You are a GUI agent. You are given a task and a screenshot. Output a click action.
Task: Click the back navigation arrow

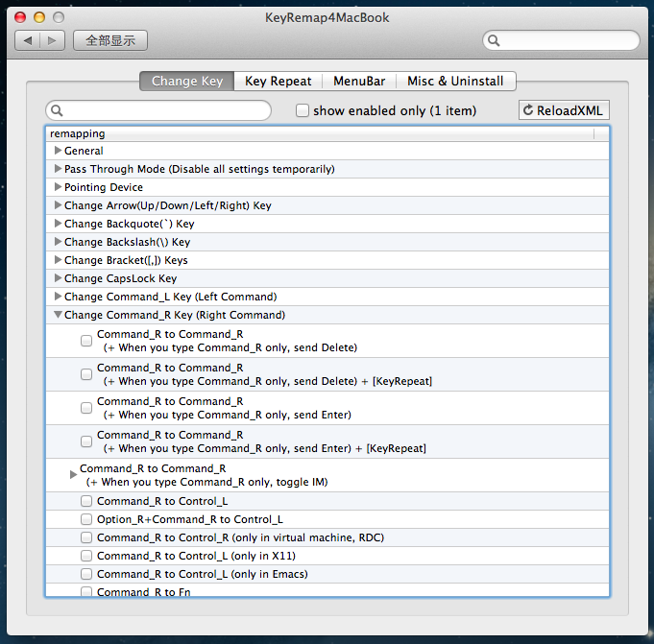(x=28, y=40)
